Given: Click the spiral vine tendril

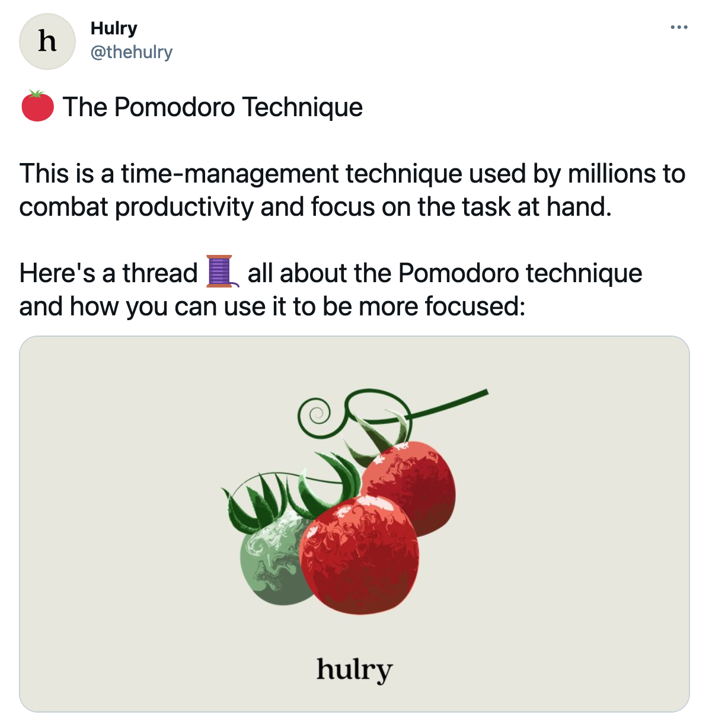Looking at the screenshot, I should (x=316, y=412).
